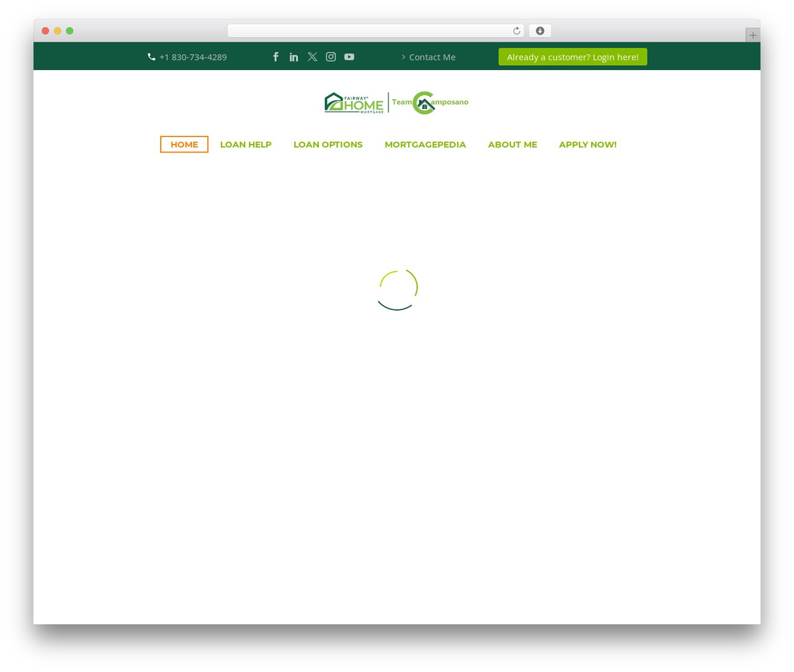Click the phone icon beside the number
Viewport: 794px width, 672px height.
(x=151, y=57)
